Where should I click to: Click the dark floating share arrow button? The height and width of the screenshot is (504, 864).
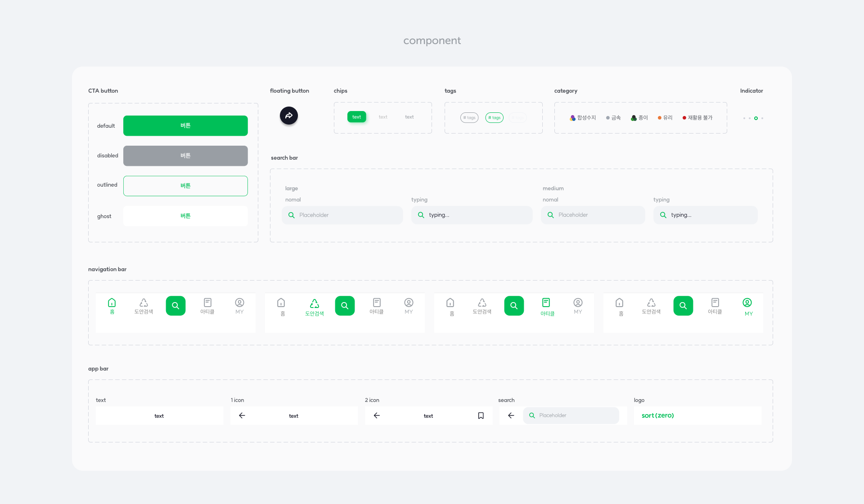[x=289, y=116]
